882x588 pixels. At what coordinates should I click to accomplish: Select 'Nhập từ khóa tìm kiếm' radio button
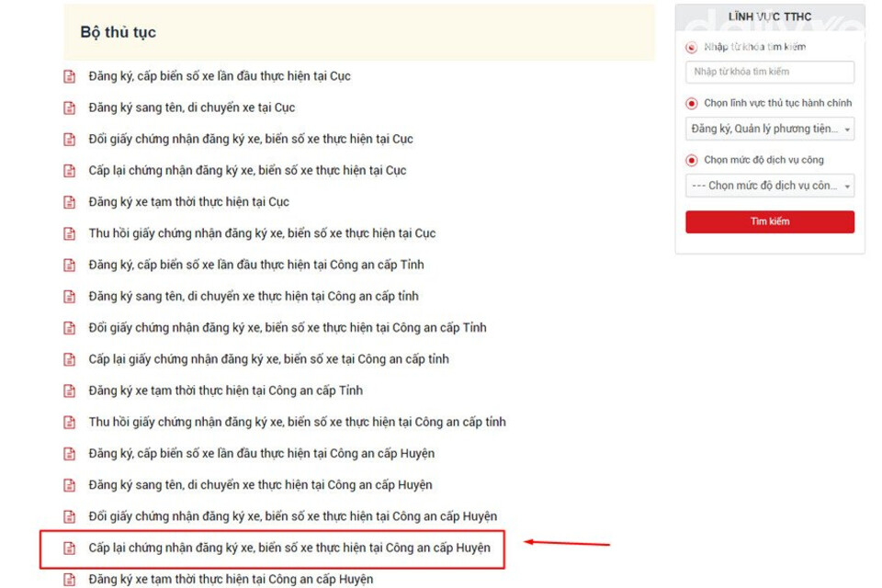(x=692, y=48)
